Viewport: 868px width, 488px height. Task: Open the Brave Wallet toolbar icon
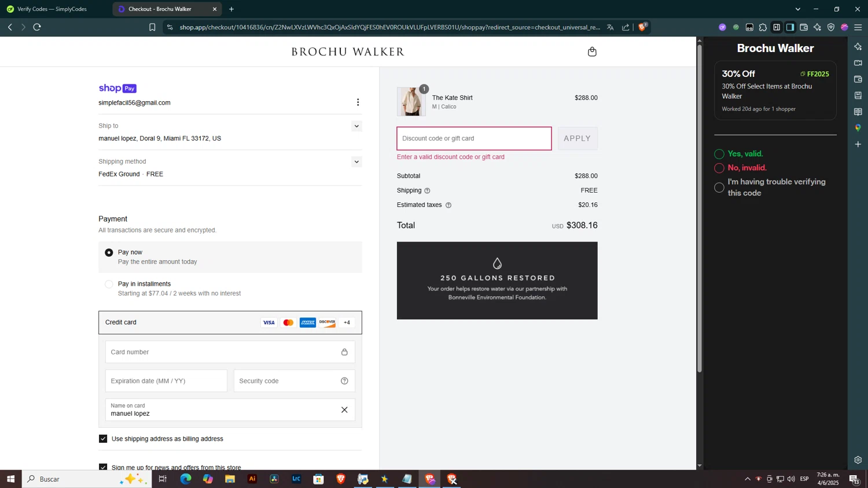804,27
